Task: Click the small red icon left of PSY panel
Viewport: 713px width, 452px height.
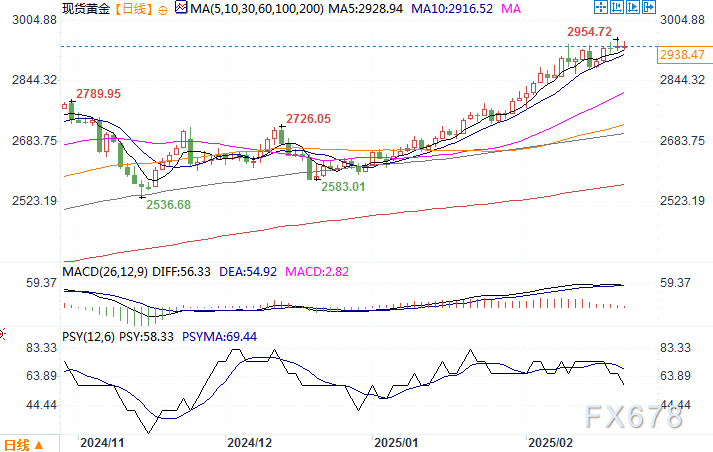Action: [3, 334]
